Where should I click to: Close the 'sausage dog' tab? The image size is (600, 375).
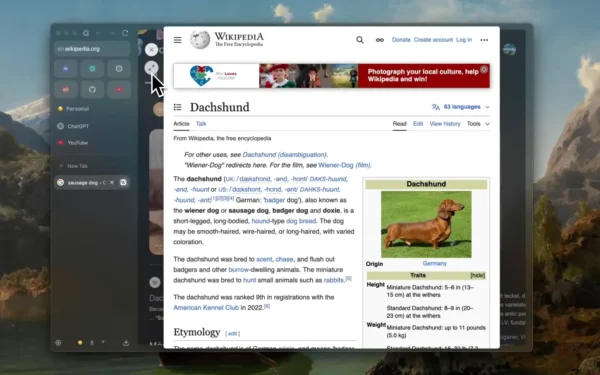click(112, 183)
